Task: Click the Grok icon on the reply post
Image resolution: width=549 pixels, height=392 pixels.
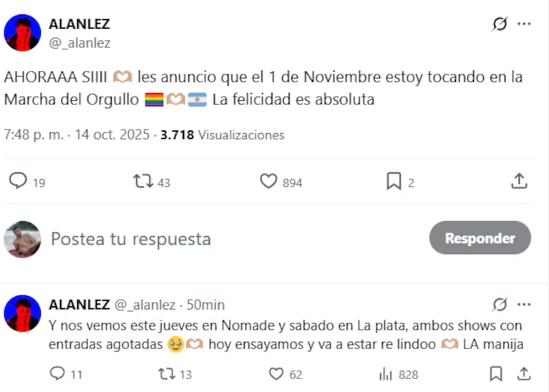Action: (x=500, y=305)
